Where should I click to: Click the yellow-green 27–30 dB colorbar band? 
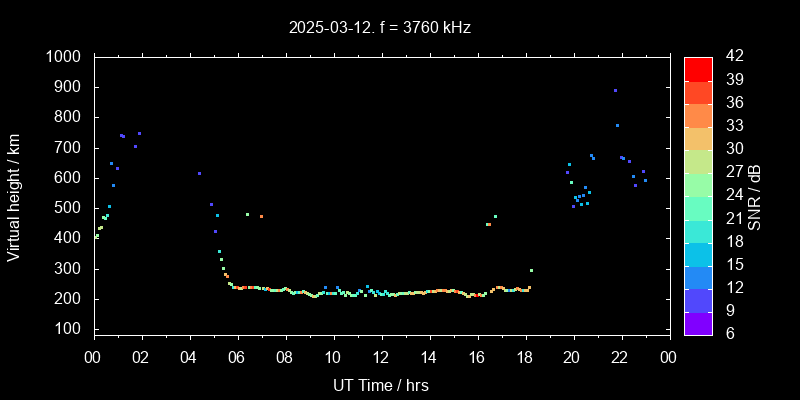(x=698, y=161)
